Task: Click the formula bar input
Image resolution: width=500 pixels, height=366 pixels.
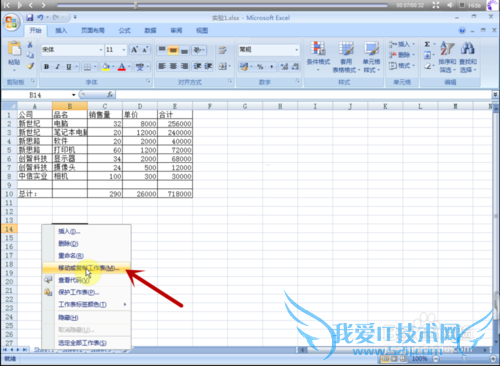Action: (x=303, y=95)
